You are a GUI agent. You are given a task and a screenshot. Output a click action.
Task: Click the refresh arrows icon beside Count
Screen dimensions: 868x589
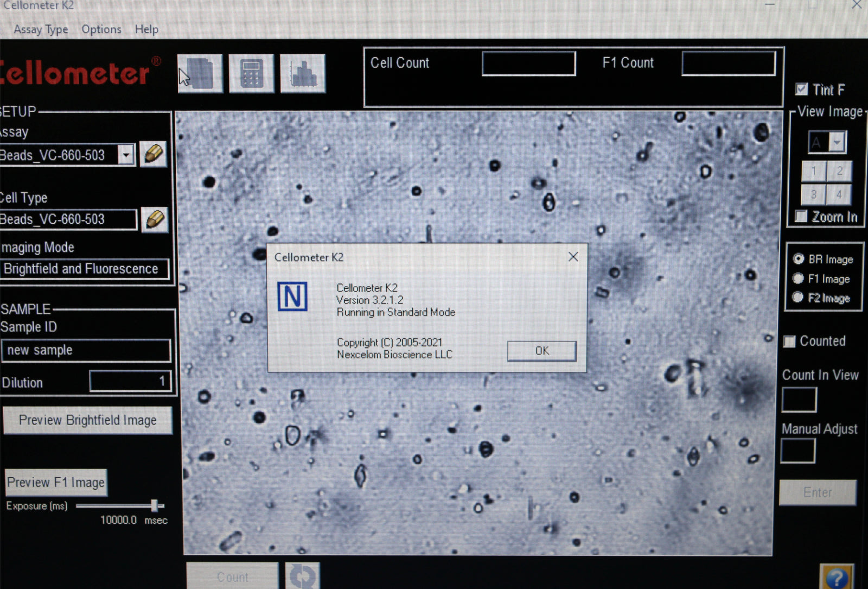[302, 576]
